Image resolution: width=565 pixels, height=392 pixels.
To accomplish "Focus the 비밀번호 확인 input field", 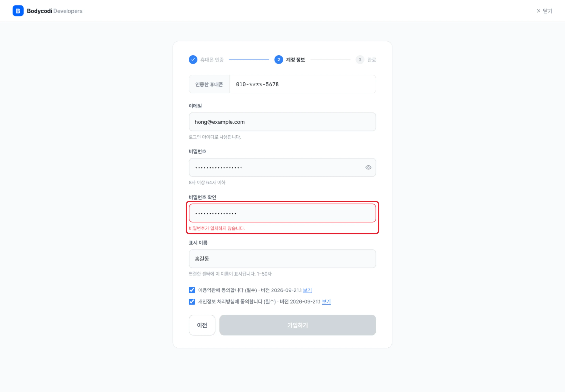I will coord(282,213).
